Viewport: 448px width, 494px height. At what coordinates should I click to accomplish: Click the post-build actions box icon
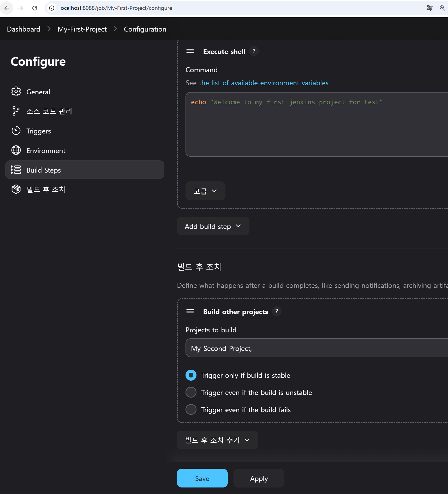(16, 189)
